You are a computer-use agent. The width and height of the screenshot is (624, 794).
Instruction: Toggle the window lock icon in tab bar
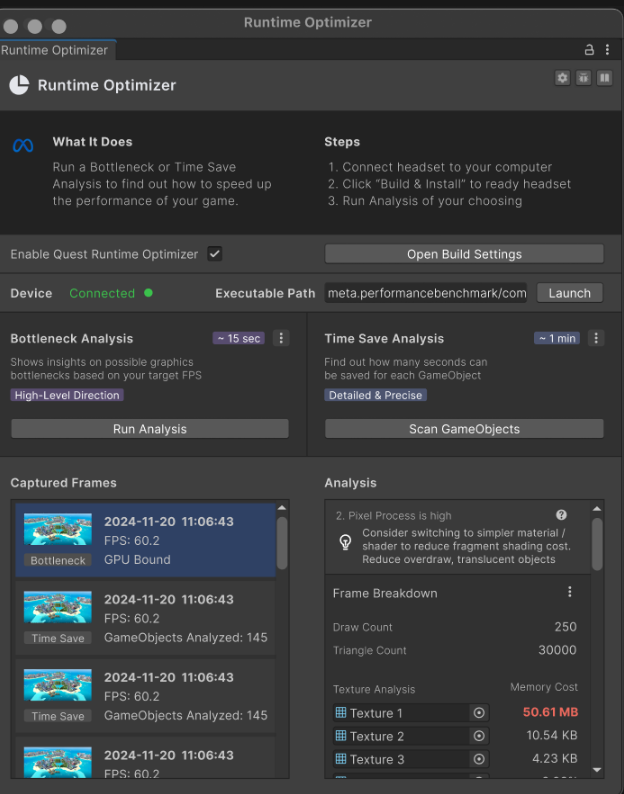(589, 50)
